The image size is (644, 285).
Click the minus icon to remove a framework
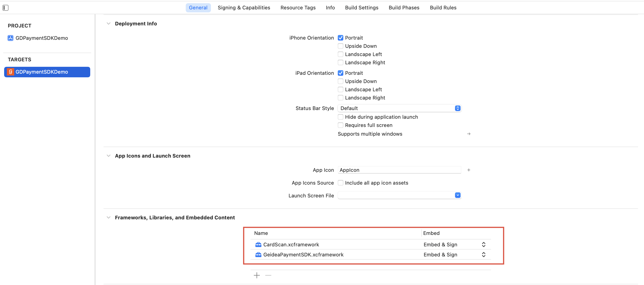click(x=268, y=275)
